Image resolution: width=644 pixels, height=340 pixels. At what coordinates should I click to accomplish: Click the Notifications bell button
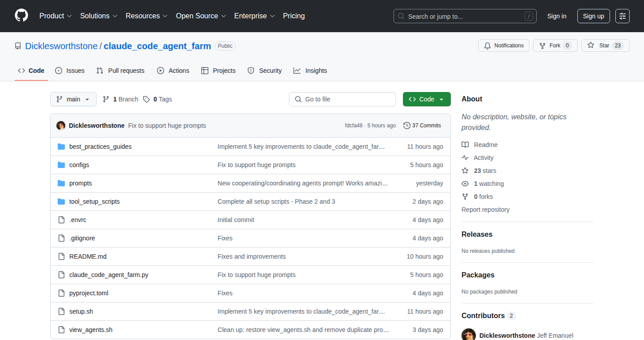[x=504, y=46]
